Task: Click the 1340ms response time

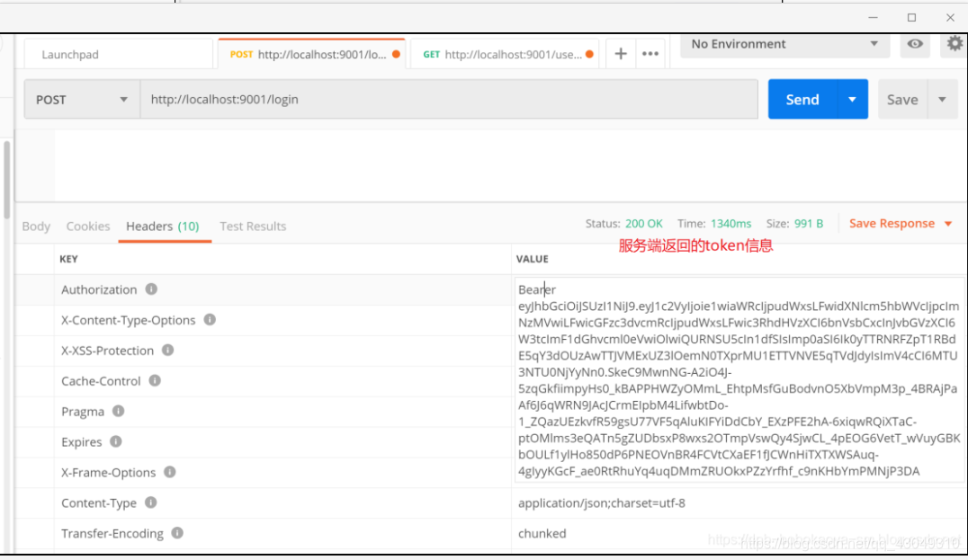Action: point(730,223)
